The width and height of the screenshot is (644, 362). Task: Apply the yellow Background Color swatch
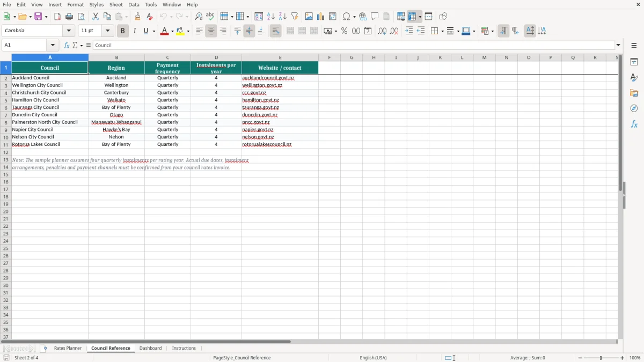(180, 31)
